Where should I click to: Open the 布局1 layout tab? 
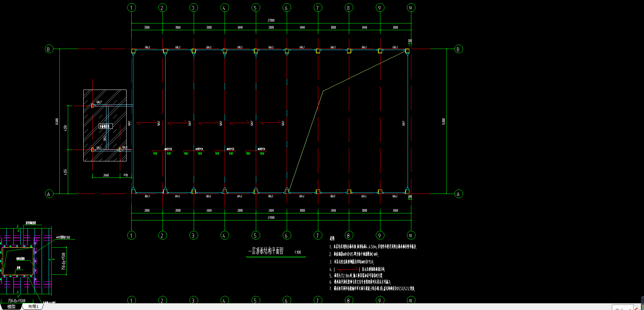[33, 306]
